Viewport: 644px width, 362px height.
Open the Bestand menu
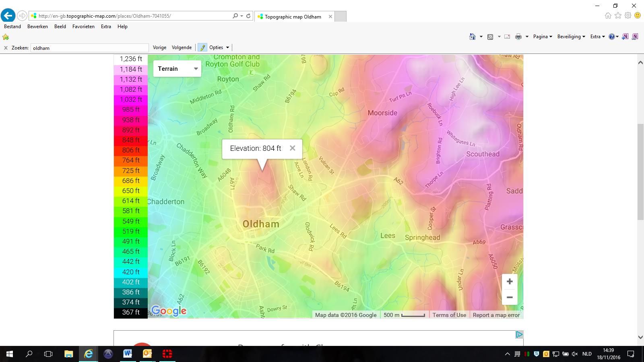coord(12,27)
